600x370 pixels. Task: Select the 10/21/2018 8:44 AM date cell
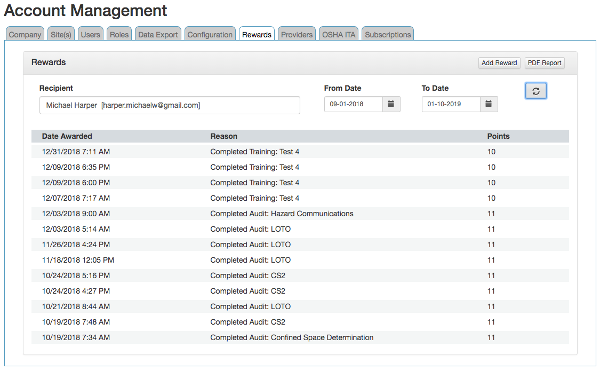coord(76,306)
